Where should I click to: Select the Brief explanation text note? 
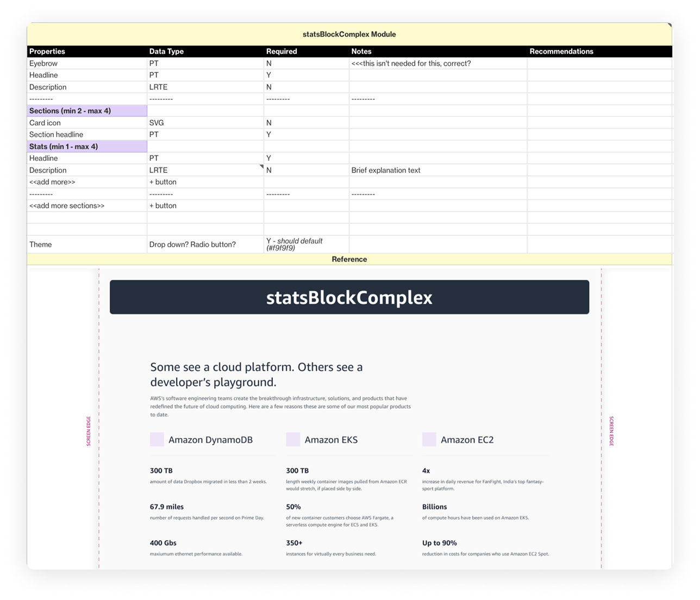tap(438, 170)
